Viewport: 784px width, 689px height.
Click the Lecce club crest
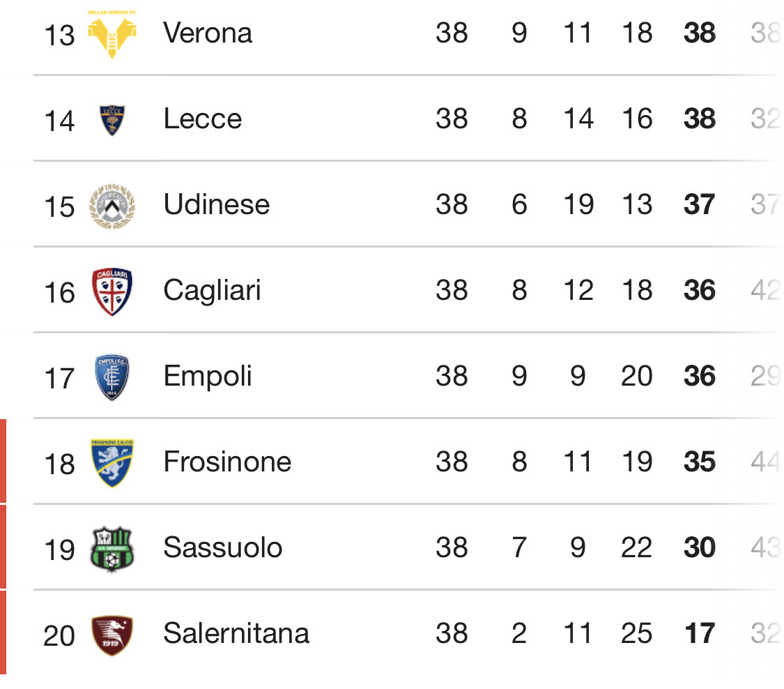(x=112, y=120)
